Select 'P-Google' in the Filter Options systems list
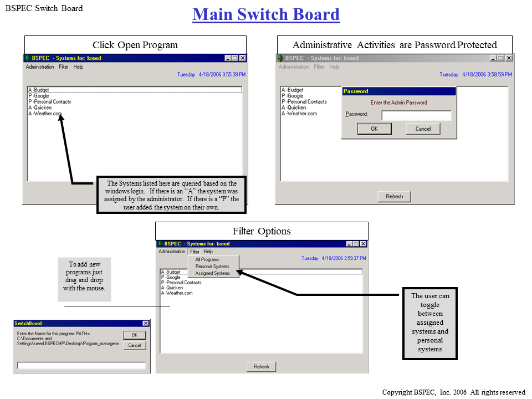This screenshot has width=532, height=399. click(172, 277)
